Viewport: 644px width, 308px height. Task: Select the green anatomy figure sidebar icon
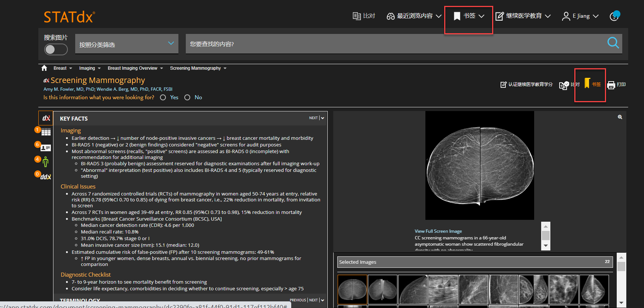click(x=45, y=162)
